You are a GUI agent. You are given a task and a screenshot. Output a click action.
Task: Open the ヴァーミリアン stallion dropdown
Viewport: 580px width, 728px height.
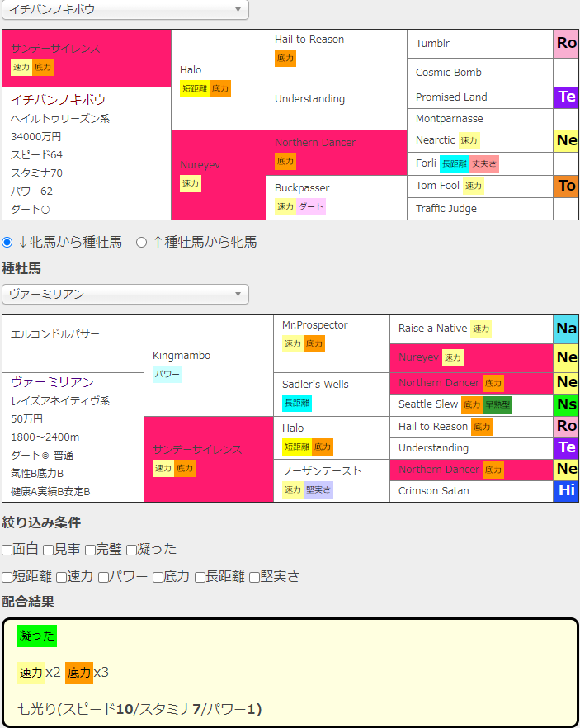click(125, 294)
